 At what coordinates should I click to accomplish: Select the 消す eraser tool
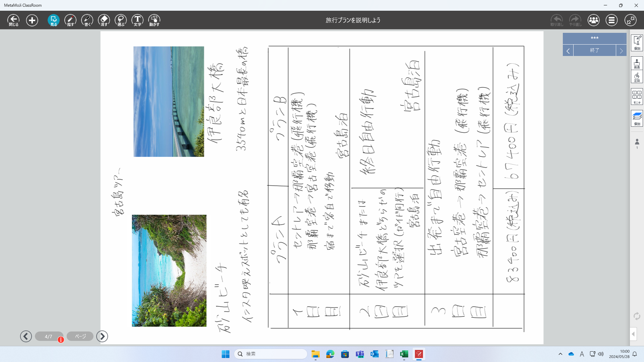click(104, 20)
